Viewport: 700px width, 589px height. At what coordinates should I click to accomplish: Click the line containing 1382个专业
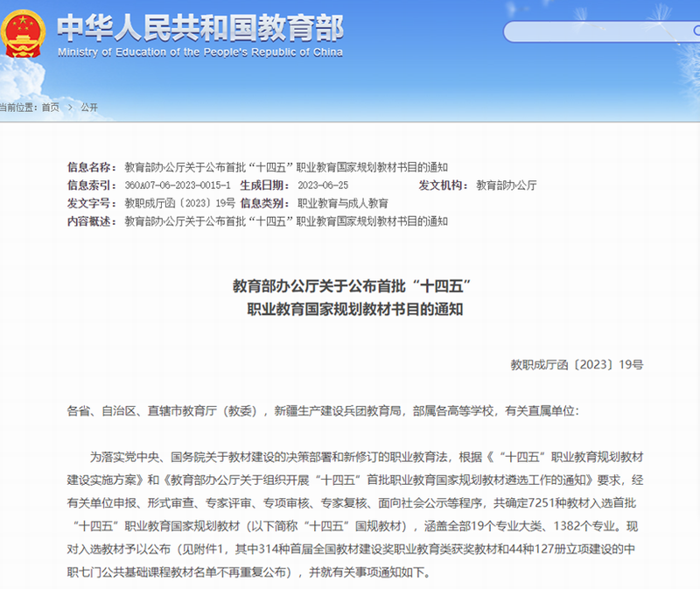(355, 526)
